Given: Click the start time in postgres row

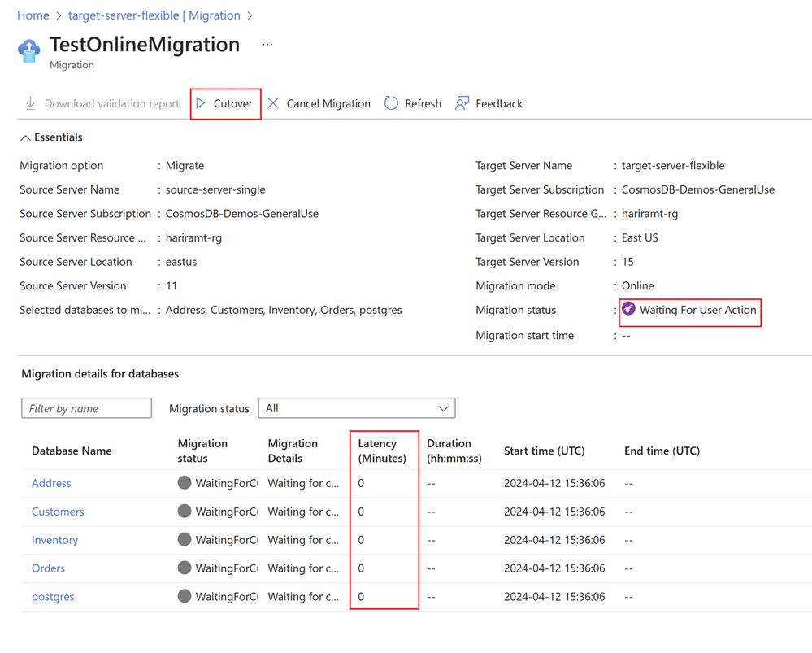Looking at the screenshot, I should coord(554,597).
